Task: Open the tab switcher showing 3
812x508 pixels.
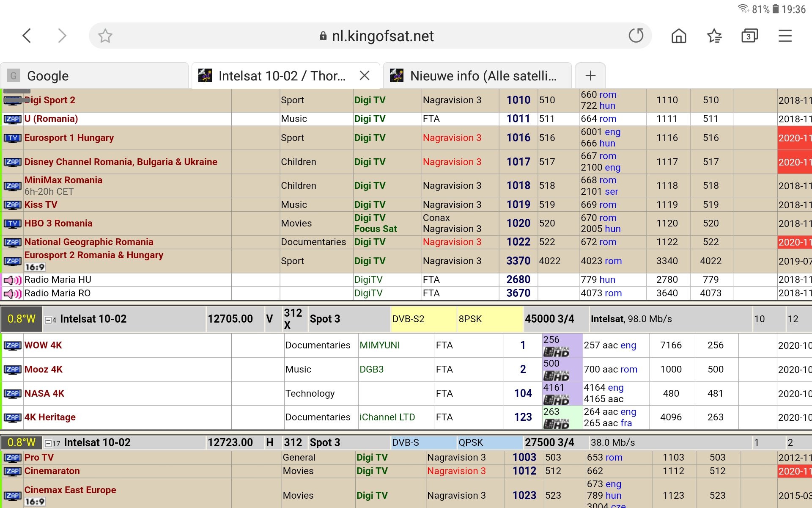Action: click(x=749, y=36)
